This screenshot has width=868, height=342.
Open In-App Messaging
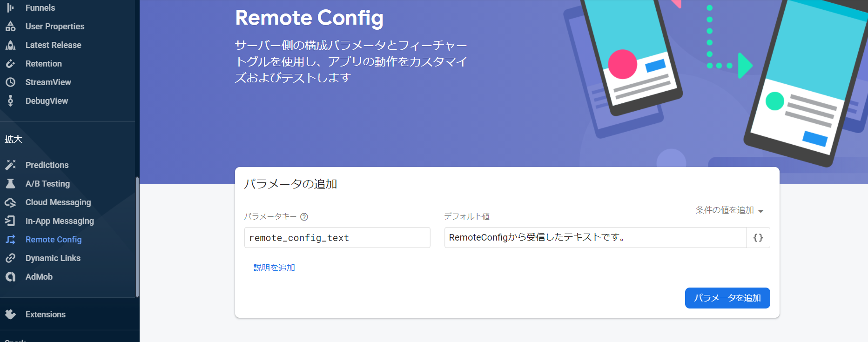[x=60, y=221]
